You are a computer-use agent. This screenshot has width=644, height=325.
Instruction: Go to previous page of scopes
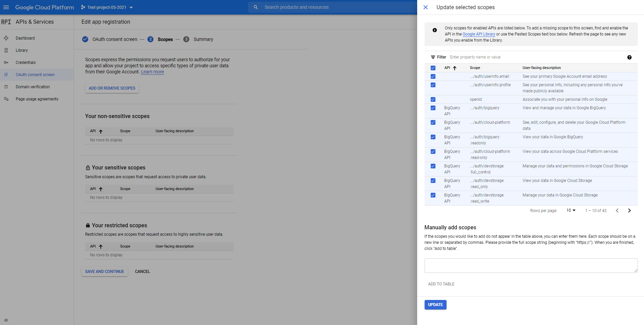[x=617, y=211]
